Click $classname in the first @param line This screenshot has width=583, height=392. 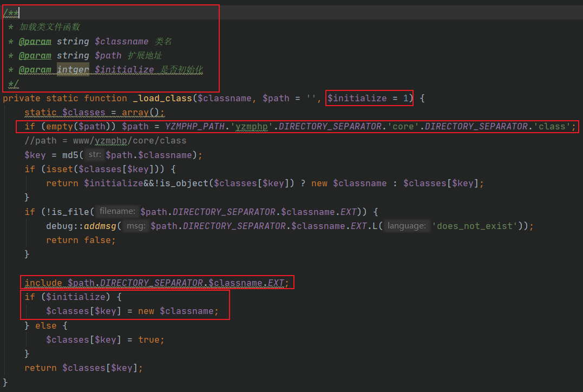(122, 41)
